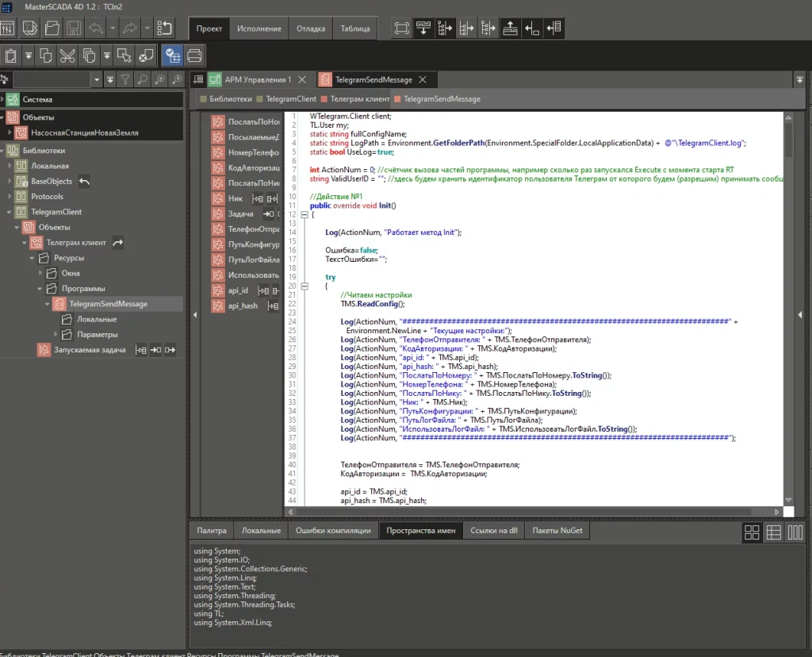The image size is (812, 657).
Task: Select the Параметры folder in tree
Action: pyautogui.click(x=97, y=334)
